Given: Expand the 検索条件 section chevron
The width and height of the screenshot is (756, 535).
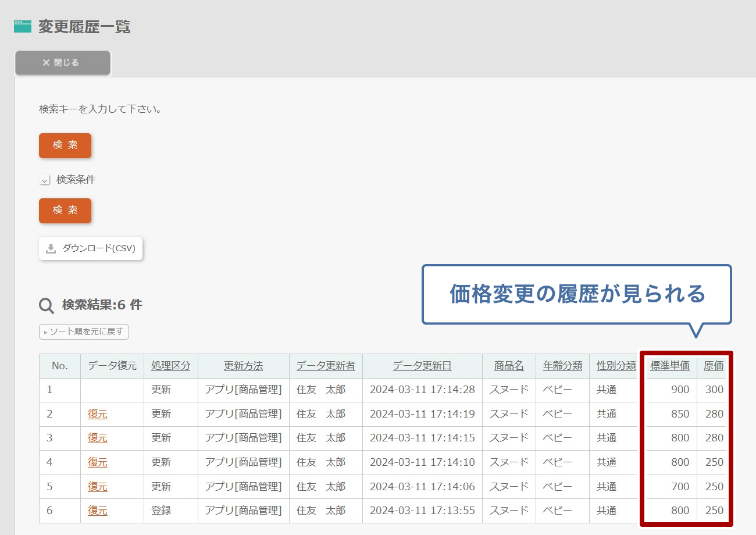Looking at the screenshot, I should 45,180.
